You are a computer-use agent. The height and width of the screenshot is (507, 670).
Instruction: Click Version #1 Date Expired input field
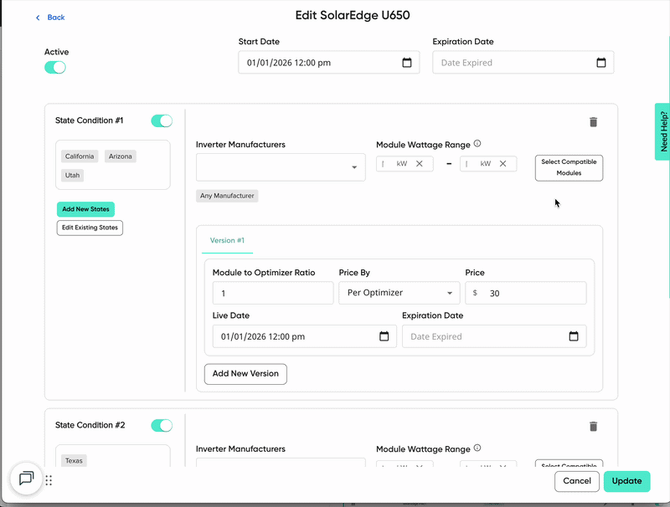click(x=494, y=336)
